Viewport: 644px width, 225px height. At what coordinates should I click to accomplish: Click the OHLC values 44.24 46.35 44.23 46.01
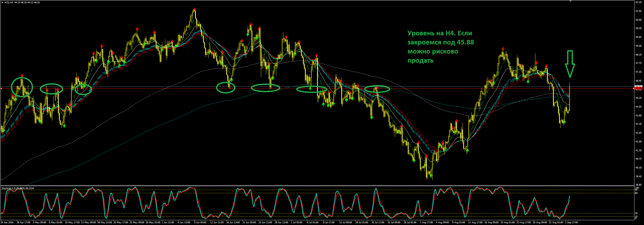click(27, 3)
